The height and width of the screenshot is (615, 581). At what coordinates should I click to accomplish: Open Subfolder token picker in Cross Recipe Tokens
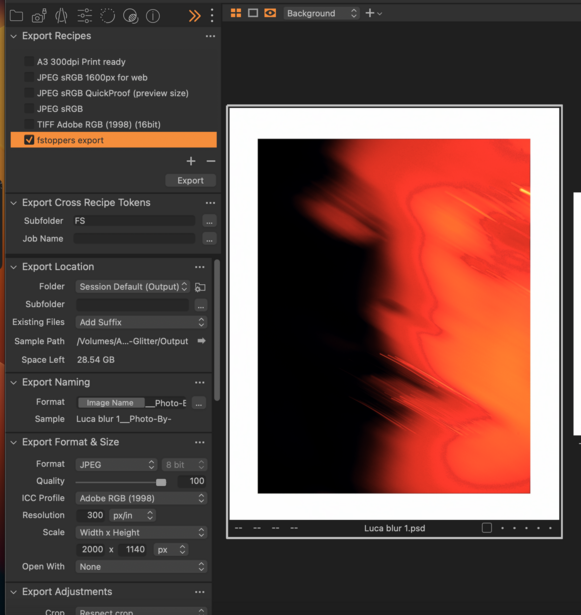209,221
